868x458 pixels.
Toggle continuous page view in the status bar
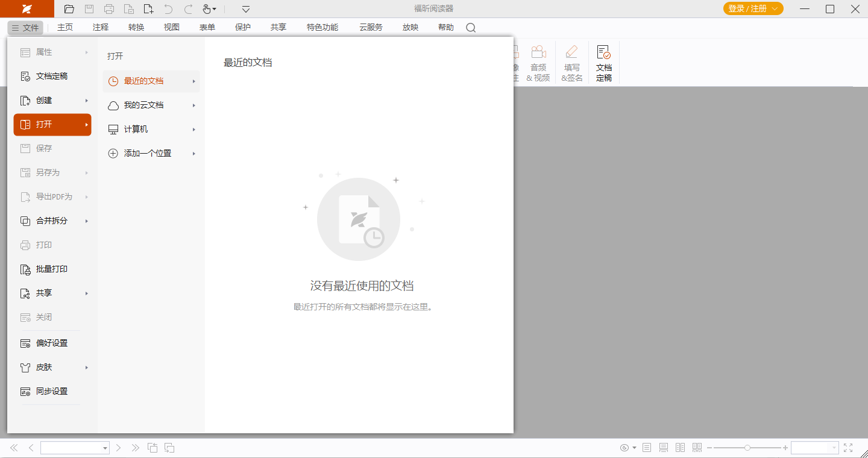[664, 448]
